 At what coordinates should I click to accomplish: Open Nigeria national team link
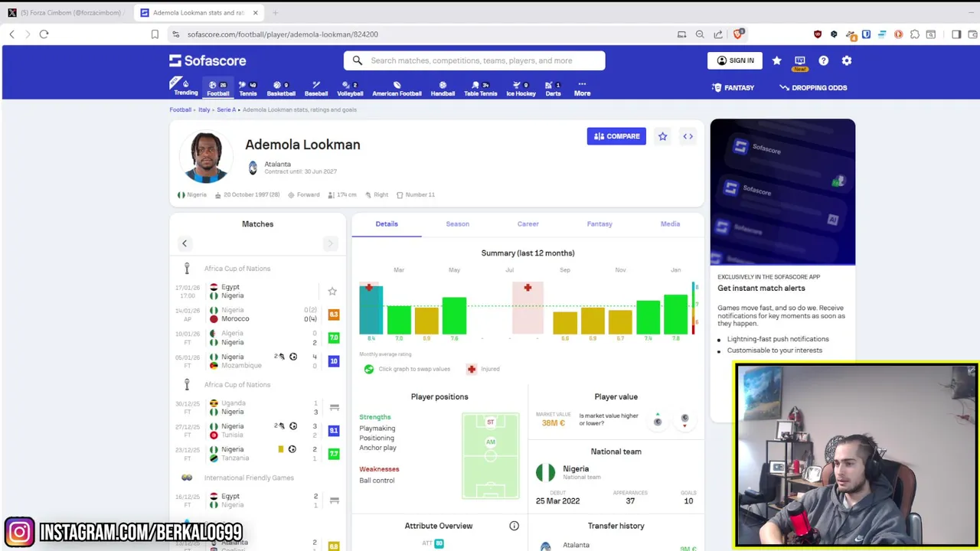pos(576,469)
